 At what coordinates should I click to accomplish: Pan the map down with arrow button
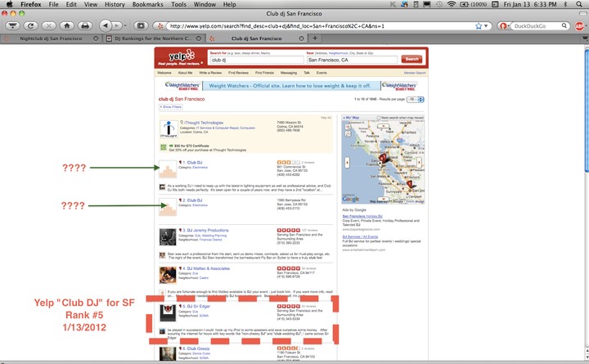pyautogui.click(x=383, y=199)
